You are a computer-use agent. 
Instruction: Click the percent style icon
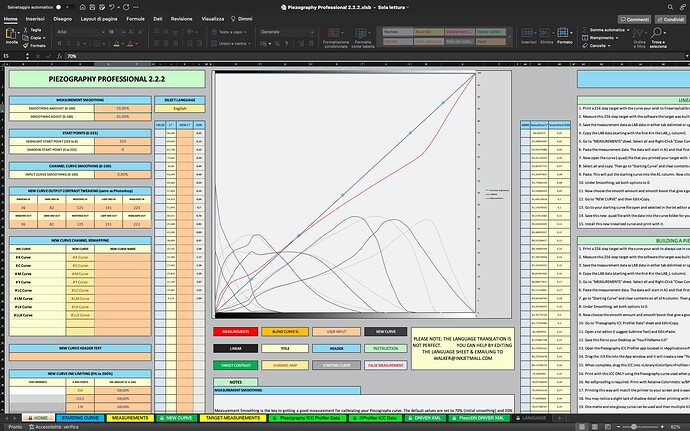(x=277, y=44)
